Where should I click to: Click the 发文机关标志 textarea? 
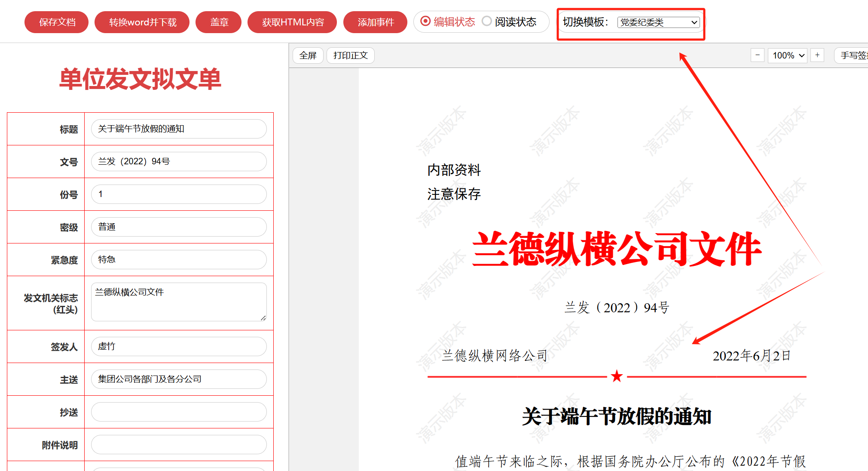[x=179, y=302]
